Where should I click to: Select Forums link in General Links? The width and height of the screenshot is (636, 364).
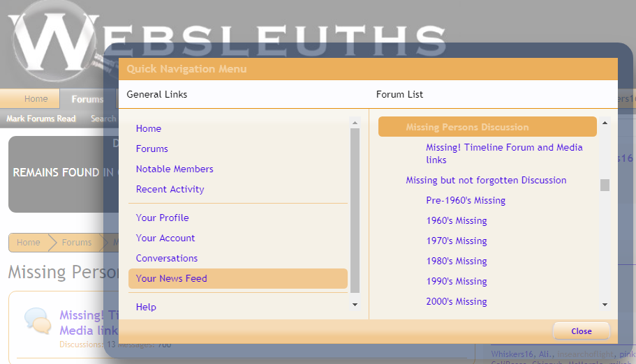(x=152, y=149)
